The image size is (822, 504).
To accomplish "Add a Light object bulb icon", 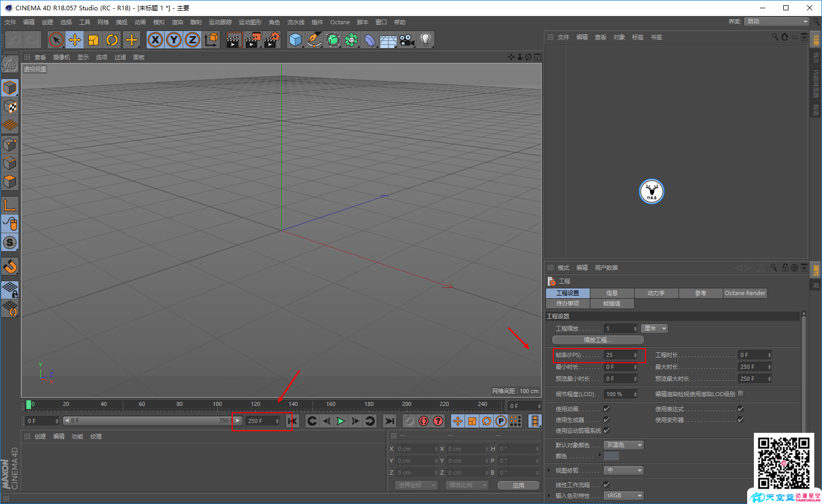I will [425, 40].
